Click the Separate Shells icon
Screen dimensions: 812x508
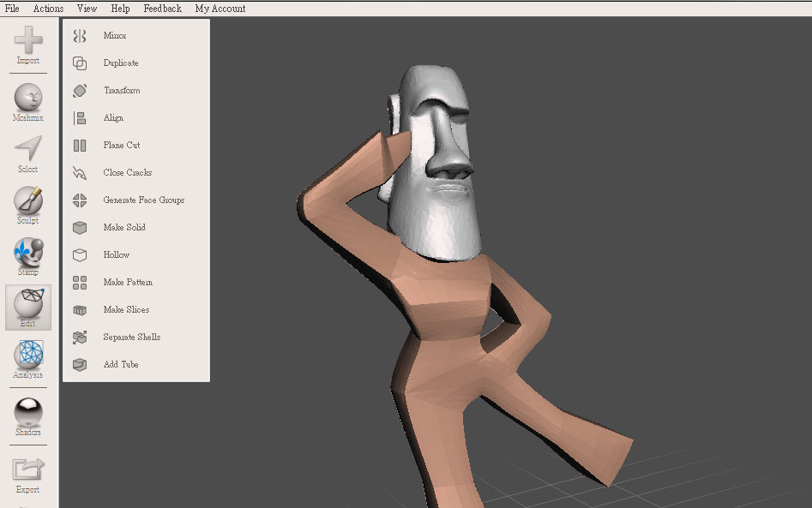click(x=80, y=338)
